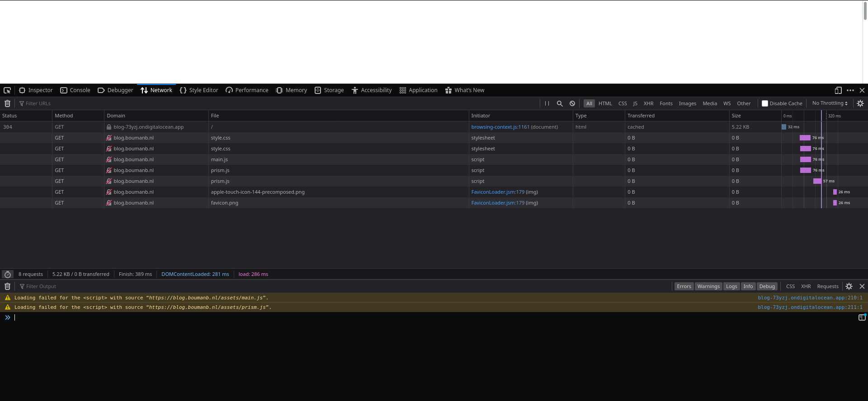The width and height of the screenshot is (868, 401).
Task: Click the responsive design mode icon
Action: [838, 90]
